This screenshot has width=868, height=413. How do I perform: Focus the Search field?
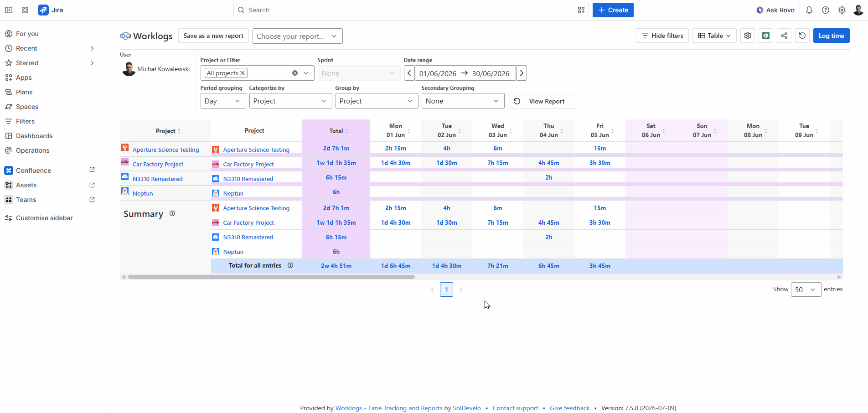pyautogui.click(x=411, y=10)
